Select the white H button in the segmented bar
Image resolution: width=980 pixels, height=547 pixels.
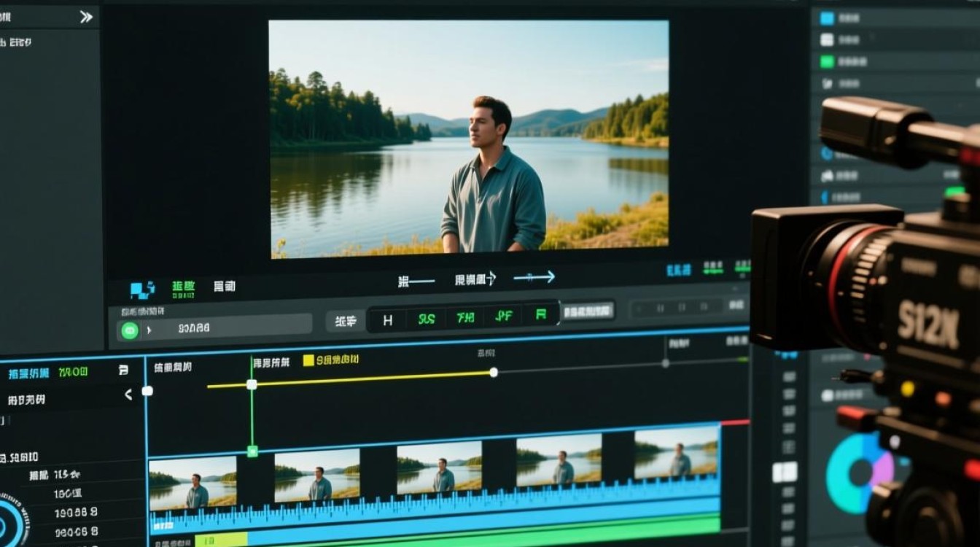click(x=387, y=319)
